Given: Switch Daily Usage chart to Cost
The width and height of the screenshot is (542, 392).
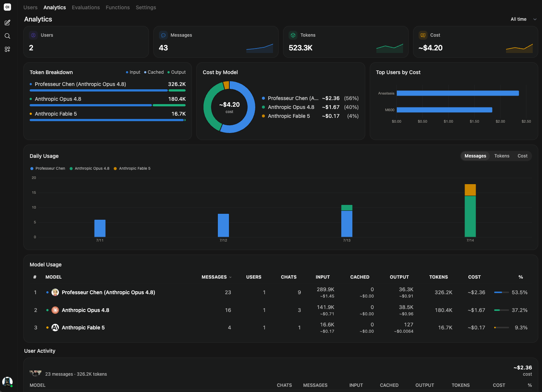Looking at the screenshot, I should click(x=522, y=156).
